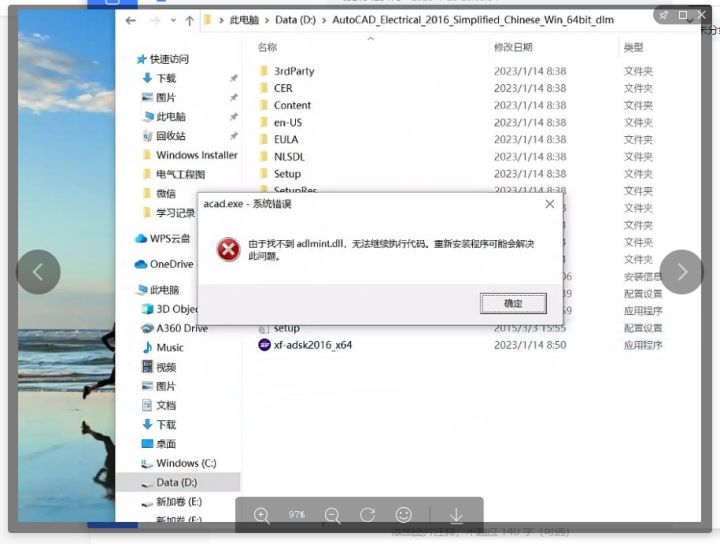Close the acad.exe system error dialog
This screenshot has height=544, width=720.
549,204
